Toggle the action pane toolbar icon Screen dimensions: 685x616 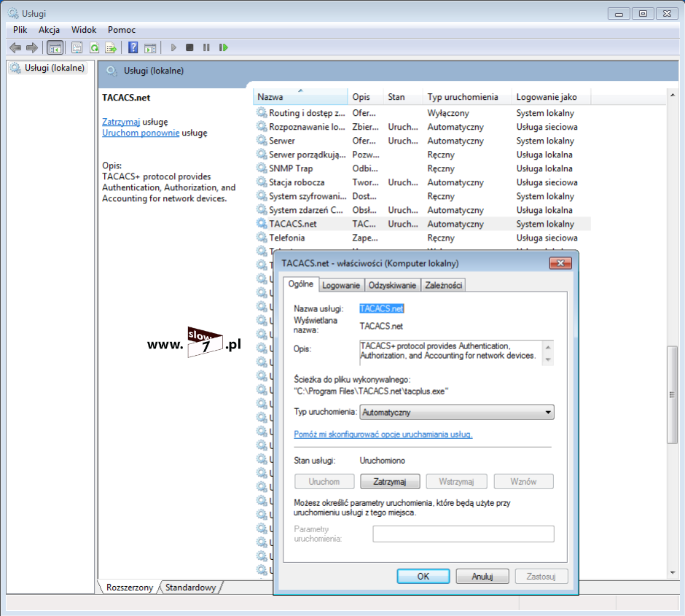[150, 47]
